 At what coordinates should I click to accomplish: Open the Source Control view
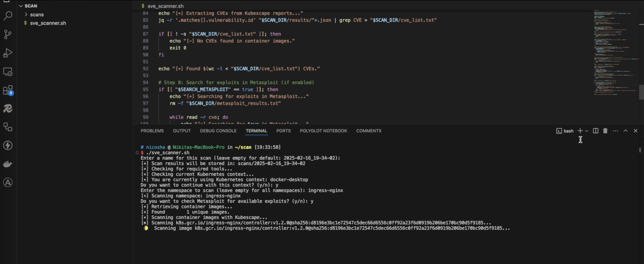click(x=8, y=34)
